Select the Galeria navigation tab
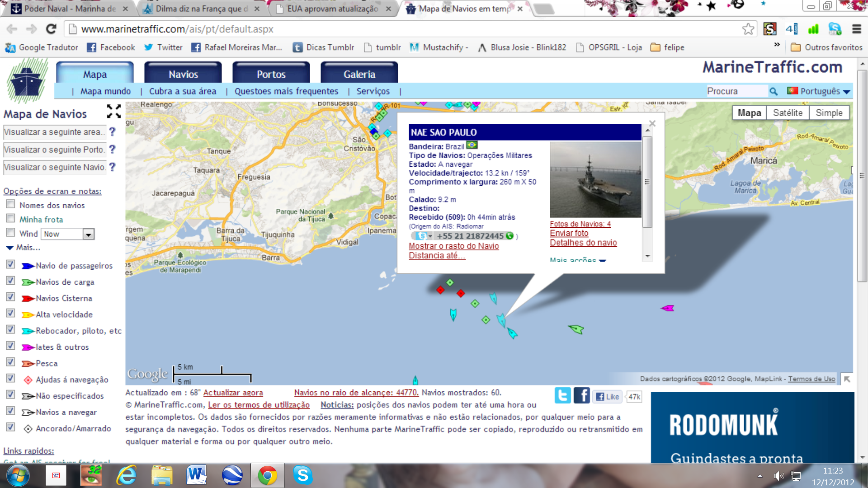The width and height of the screenshot is (868, 488). 359,74
